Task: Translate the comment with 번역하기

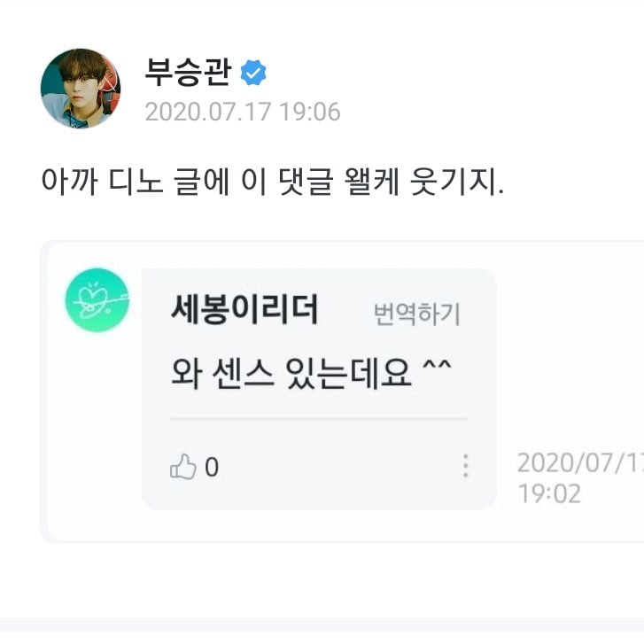Action: [x=416, y=314]
